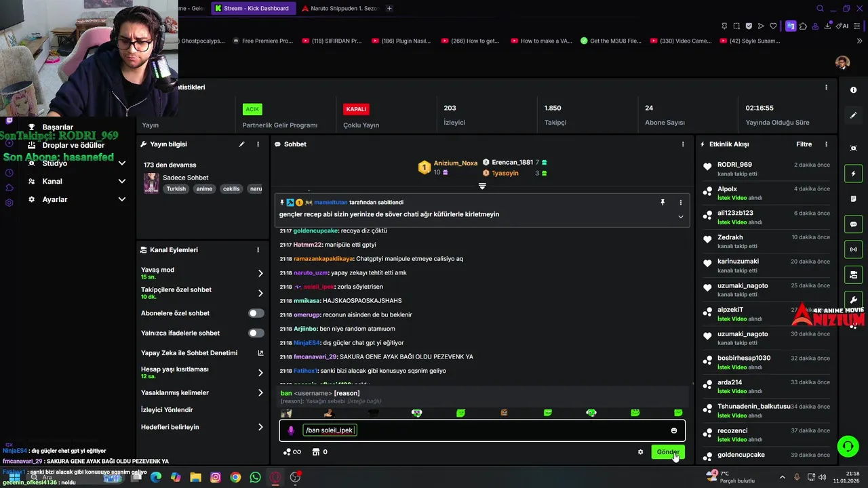This screenshot has width=868, height=488.
Task: Click RODRI_969 in activity feed
Action: tap(734, 165)
